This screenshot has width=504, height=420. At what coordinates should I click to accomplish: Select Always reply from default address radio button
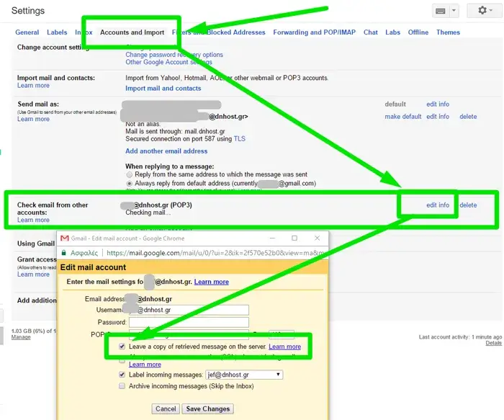click(129, 183)
